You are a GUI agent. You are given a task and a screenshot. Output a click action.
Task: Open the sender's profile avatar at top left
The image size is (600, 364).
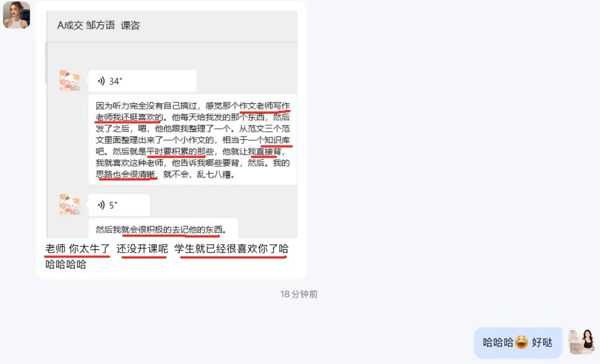tap(17, 15)
